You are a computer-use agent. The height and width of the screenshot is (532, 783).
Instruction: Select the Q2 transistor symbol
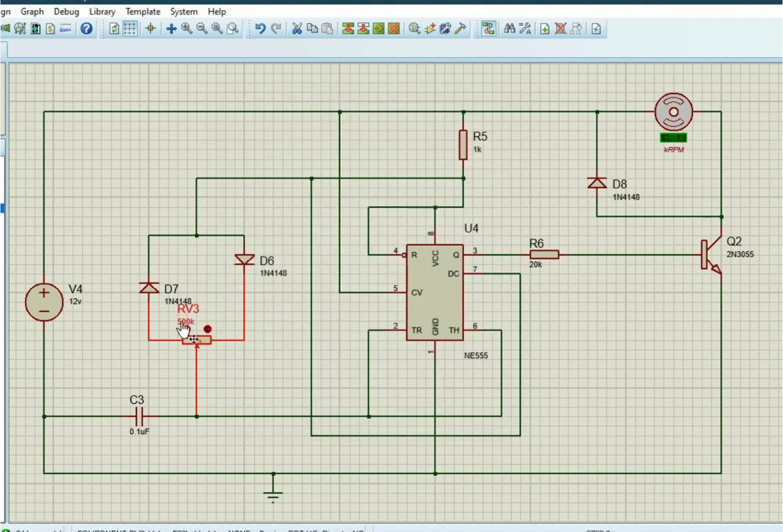pyautogui.click(x=711, y=255)
